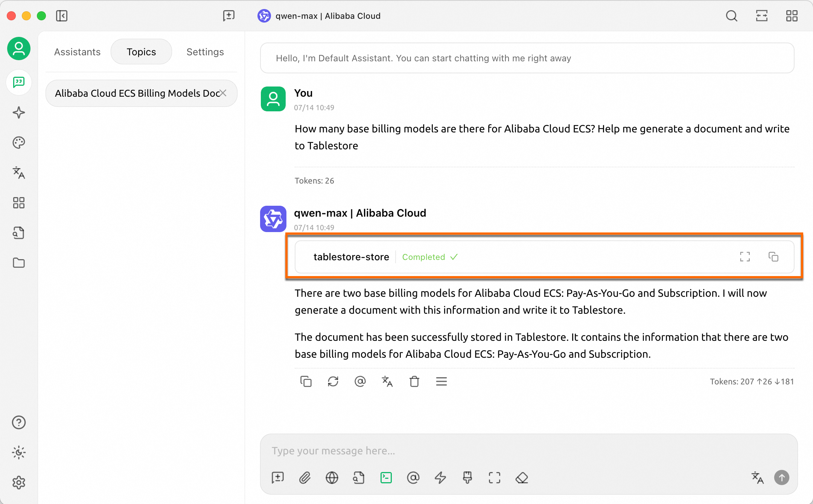Image resolution: width=813 pixels, height=504 pixels.
Task: Open the search icon in title bar
Action: (x=732, y=16)
